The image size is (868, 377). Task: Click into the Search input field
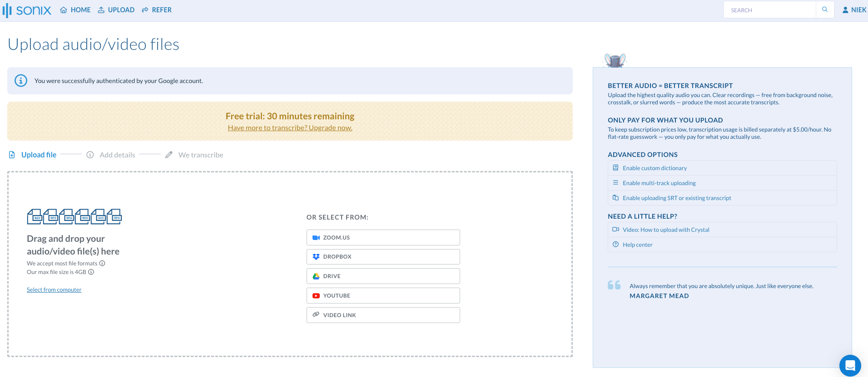coord(769,10)
